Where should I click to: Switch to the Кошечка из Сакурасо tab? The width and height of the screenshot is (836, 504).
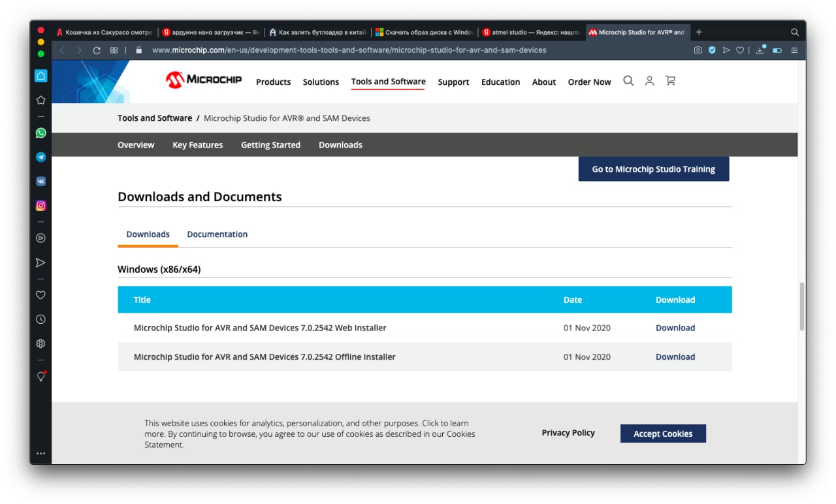[x=106, y=32]
